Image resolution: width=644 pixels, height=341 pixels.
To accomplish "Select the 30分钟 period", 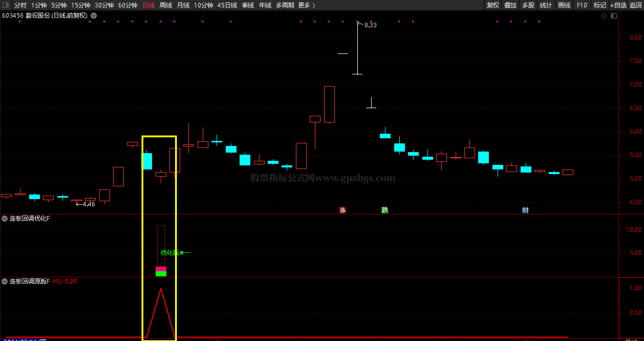I will point(104,5).
